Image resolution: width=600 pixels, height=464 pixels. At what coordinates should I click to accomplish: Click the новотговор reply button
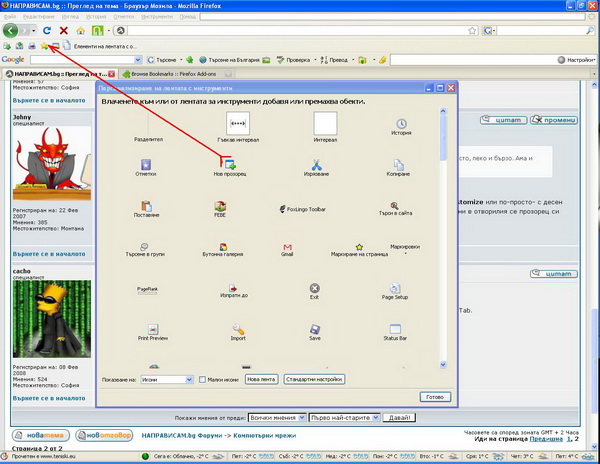tap(104, 435)
